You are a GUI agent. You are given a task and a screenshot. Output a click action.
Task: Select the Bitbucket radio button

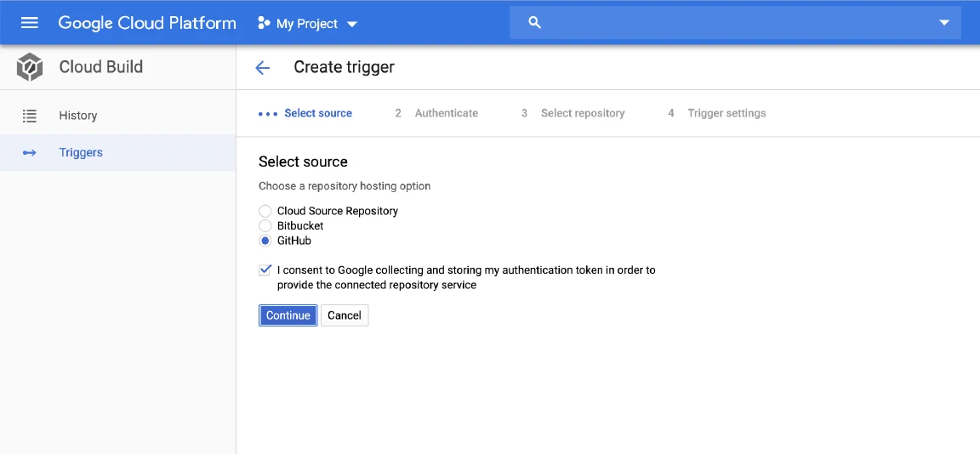(265, 225)
